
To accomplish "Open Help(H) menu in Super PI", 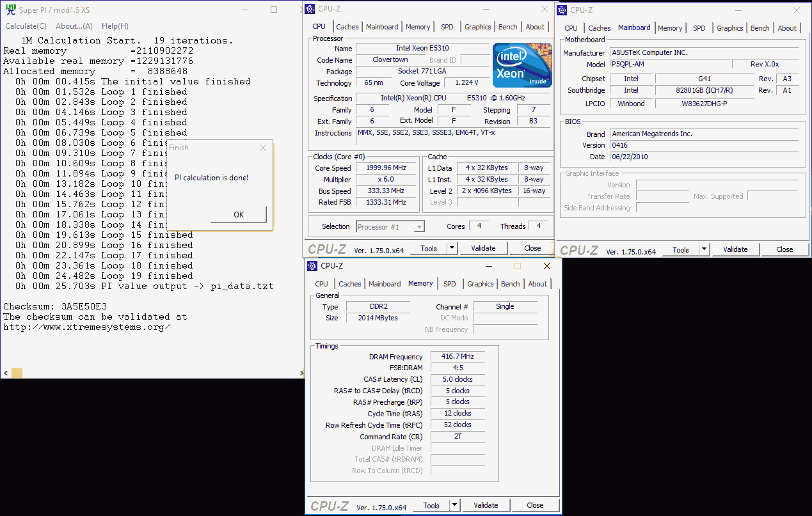I will click(115, 26).
